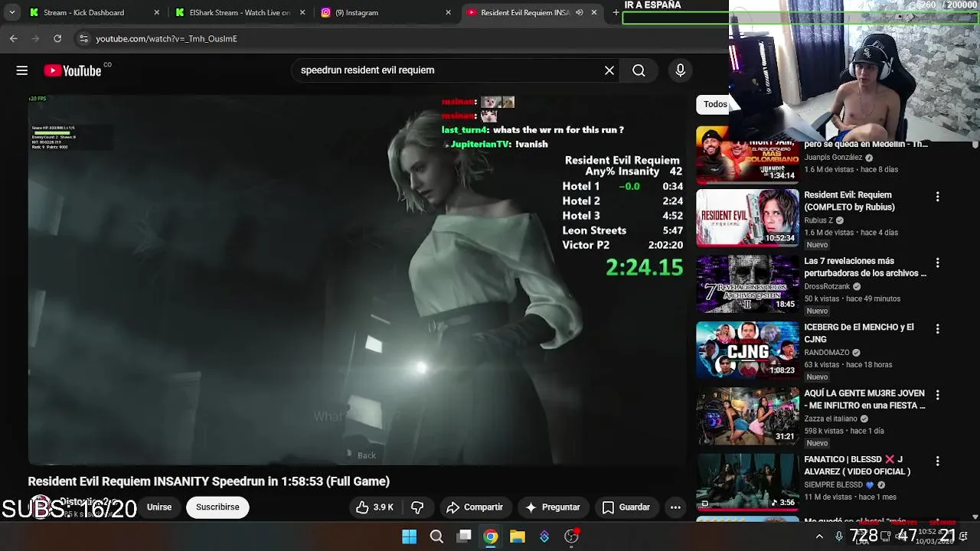Open the YouTube hamburger guide menu
The height and width of the screenshot is (551, 980).
pyautogui.click(x=22, y=70)
